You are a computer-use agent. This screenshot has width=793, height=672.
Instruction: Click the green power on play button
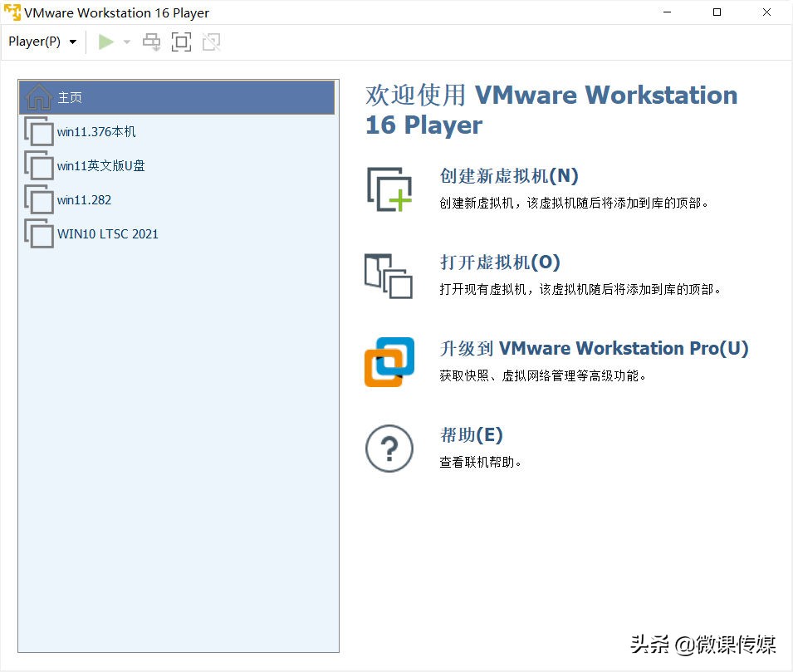click(x=105, y=42)
